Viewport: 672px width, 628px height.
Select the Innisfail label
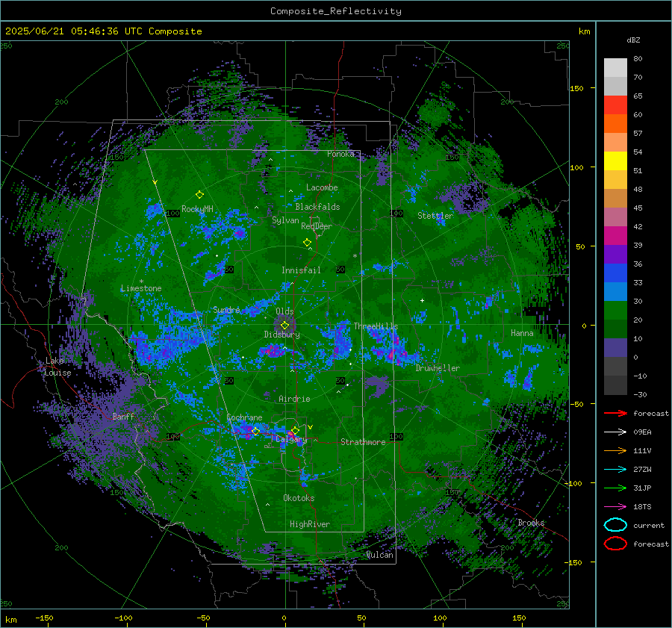point(301,270)
